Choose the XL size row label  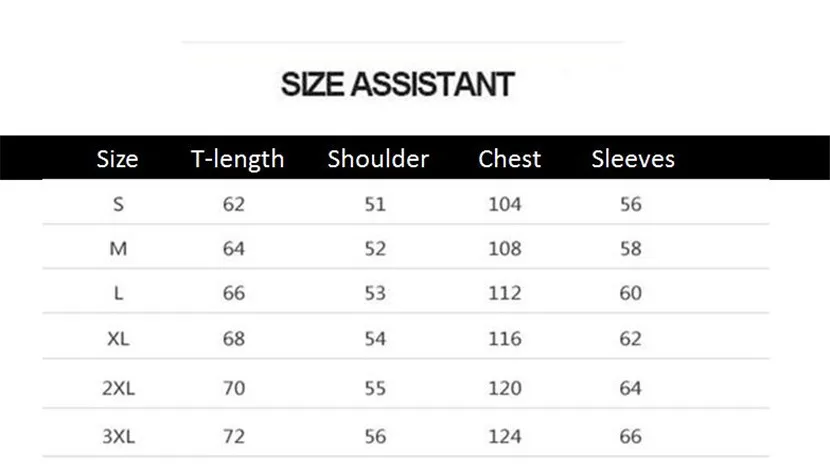pyautogui.click(x=119, y=339)
